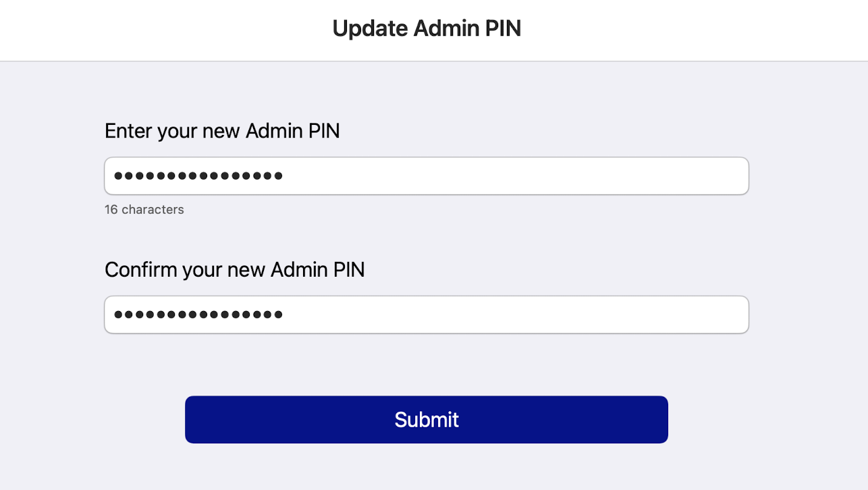Click the left end of the Submit button
Viewport: 868px width, 490px height.
click(202, 420)
